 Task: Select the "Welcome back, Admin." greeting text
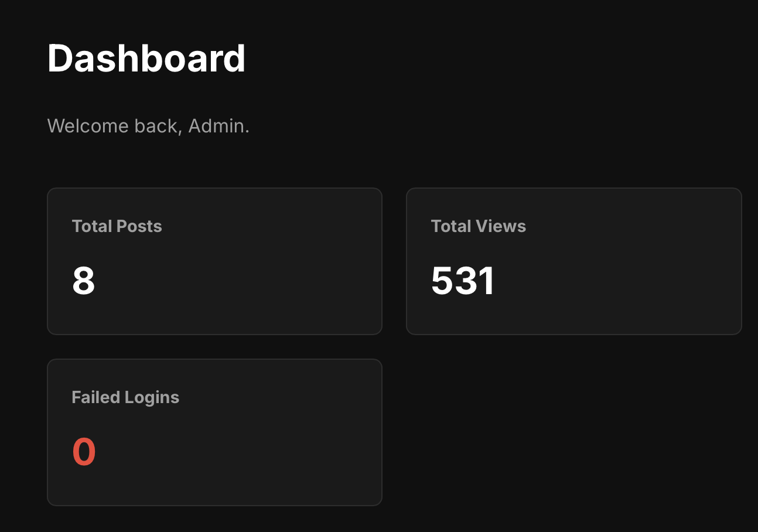pyautogui.click(x=148, y=126)
